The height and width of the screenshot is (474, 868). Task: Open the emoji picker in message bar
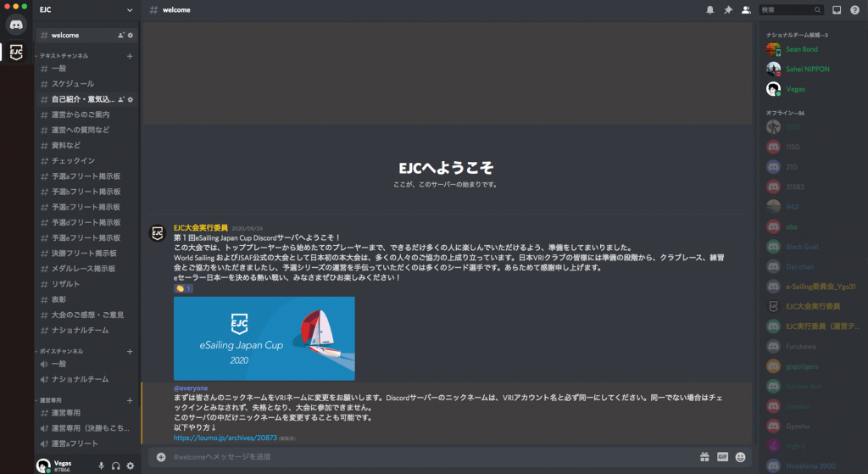[x=740, y=456]
